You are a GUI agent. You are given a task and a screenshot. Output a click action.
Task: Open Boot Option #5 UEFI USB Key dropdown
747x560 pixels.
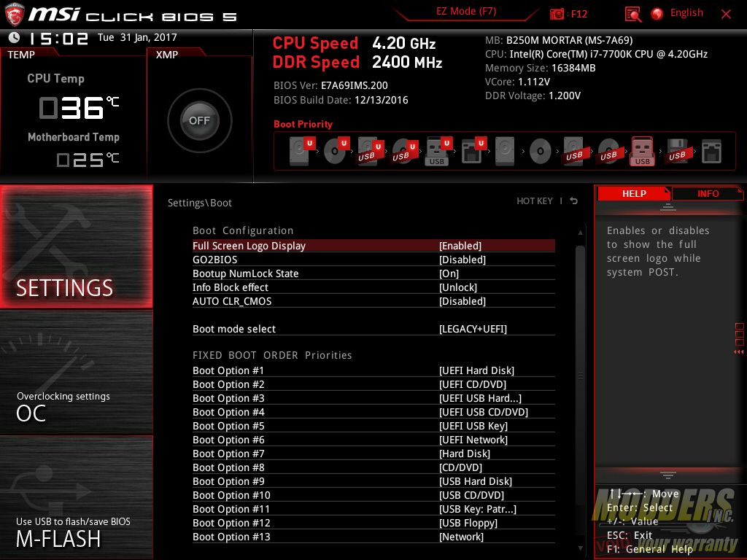[473, 426]
